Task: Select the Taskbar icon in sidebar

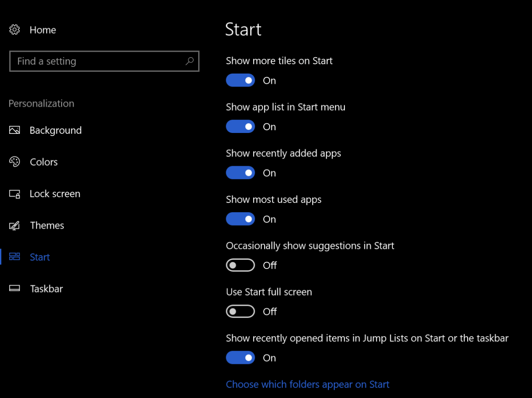Action: point(15,289)
